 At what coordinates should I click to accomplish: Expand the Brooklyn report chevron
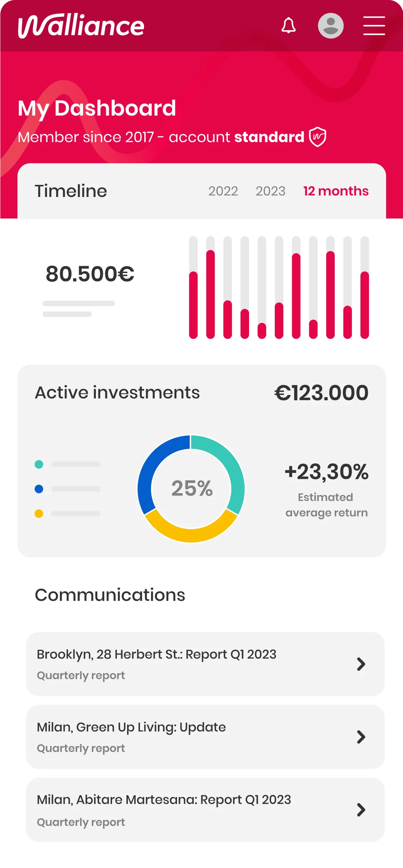pyautogui.click(x=361, y=664)
